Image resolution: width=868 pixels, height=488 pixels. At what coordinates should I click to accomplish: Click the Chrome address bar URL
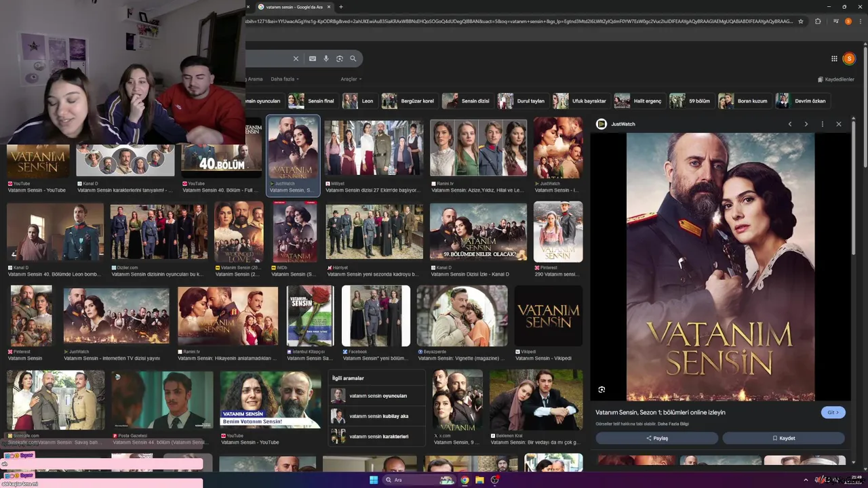click(519, 21)
